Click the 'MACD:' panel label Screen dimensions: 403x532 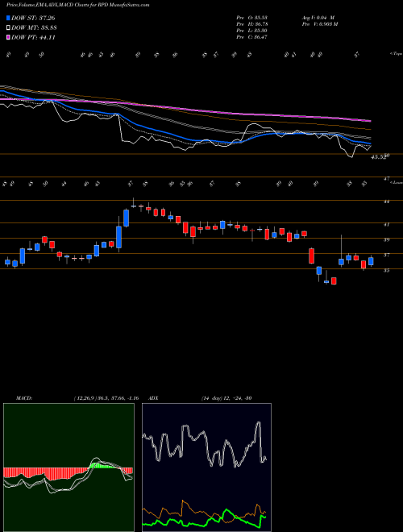click(23, 398)
